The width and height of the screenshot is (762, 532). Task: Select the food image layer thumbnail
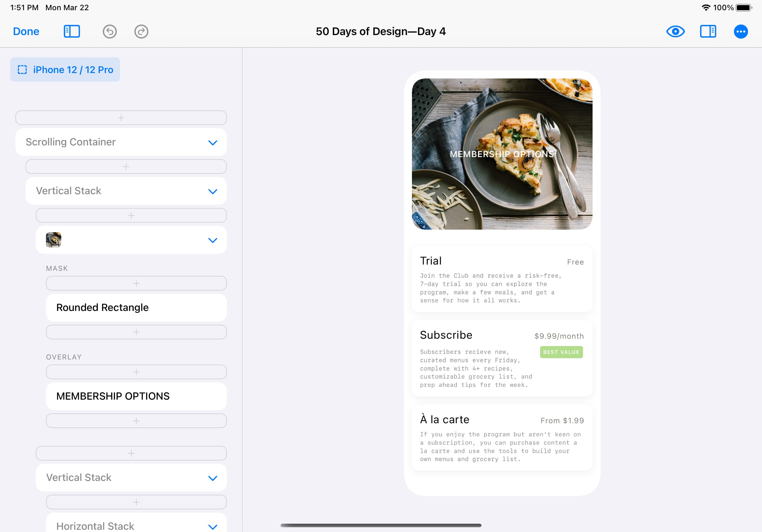[53, 240]
